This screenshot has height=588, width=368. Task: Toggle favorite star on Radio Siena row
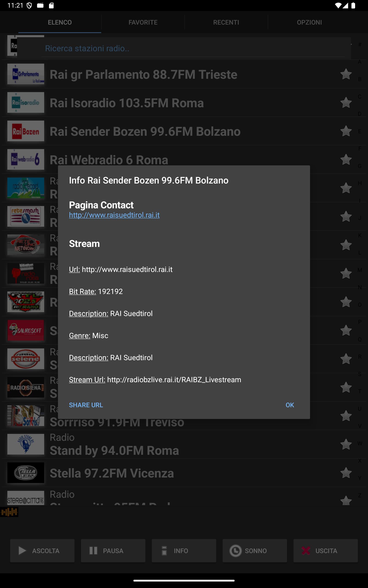[346, 387]
